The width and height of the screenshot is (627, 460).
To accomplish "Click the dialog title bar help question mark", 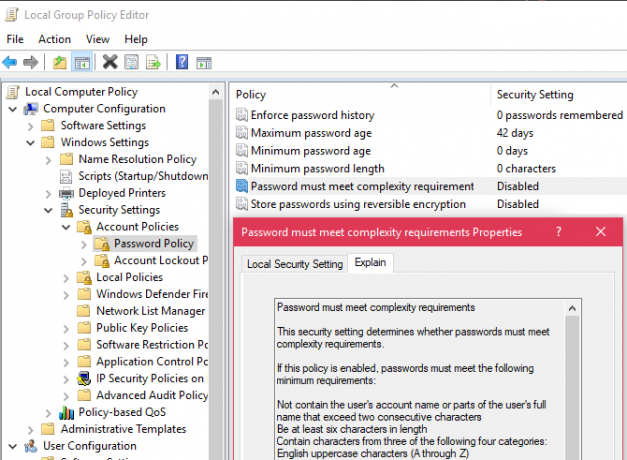I will click(559, 232).
